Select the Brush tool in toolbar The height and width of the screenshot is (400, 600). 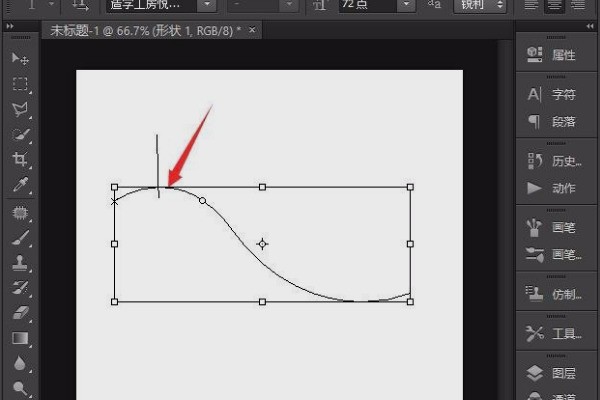tap(20, 238)
